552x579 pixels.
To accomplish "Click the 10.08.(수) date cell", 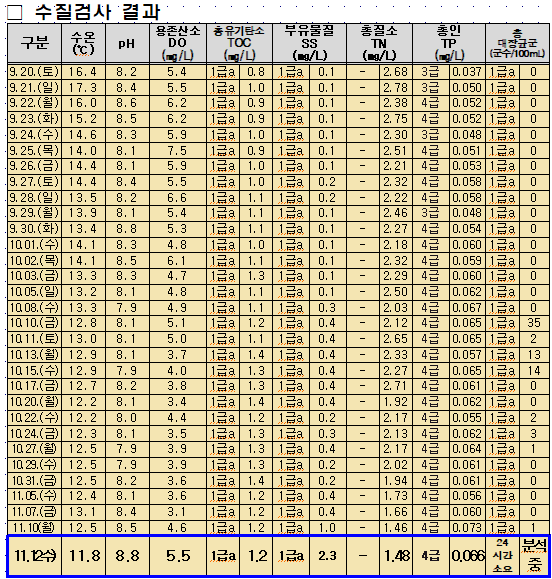I will point(34,308).
